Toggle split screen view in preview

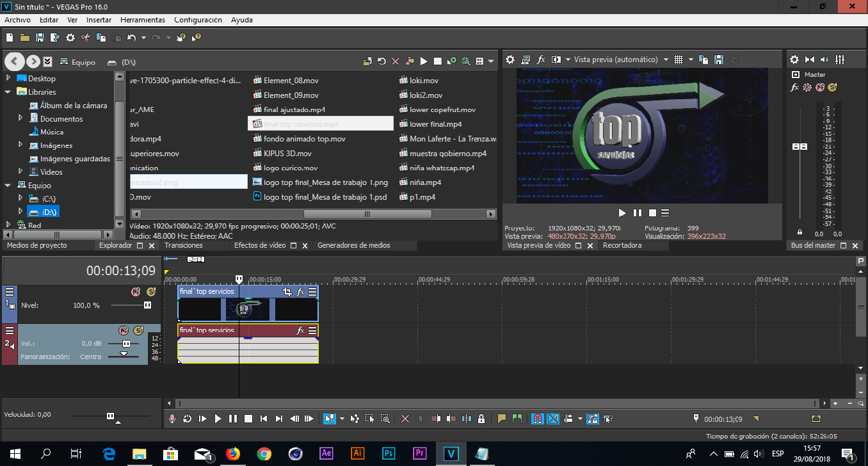click(x=556, y=60)
